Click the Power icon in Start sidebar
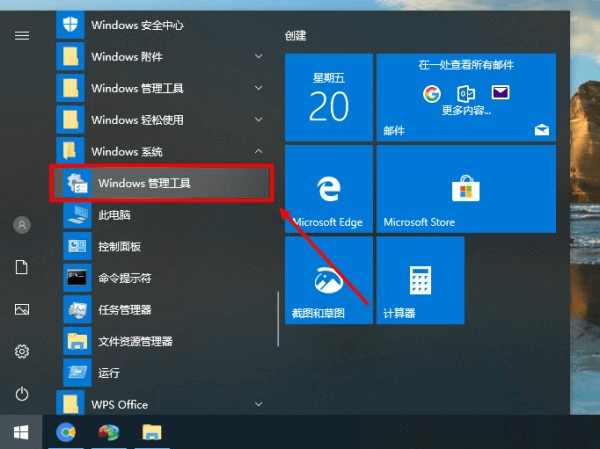This screenshot has width=600, height=449. pos(22,394)
